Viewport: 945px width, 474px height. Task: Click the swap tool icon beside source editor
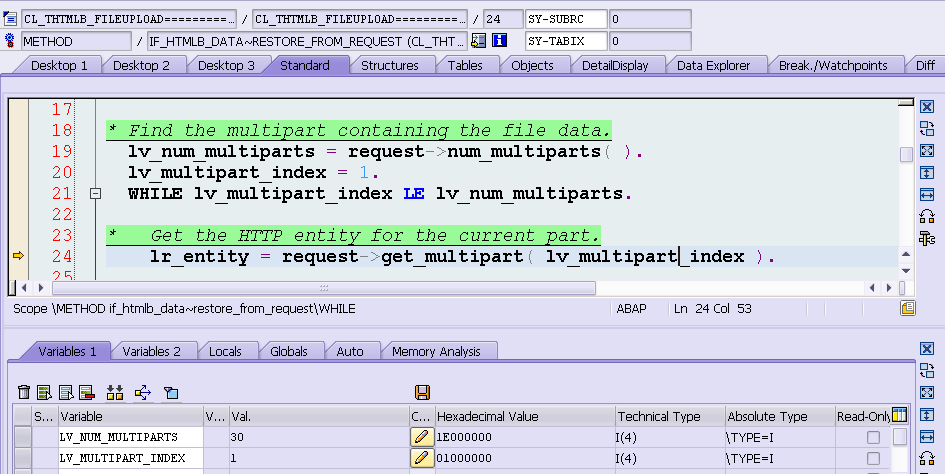(927, 128)
